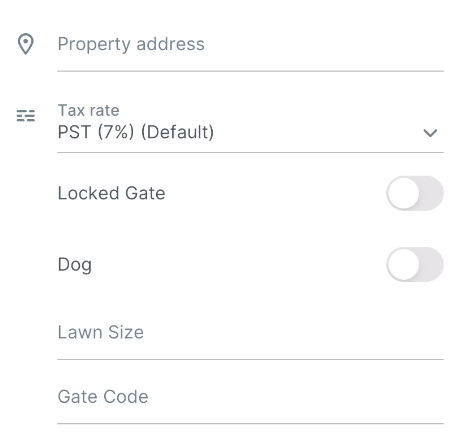Click the tax rate list icon

pos(26,116)
